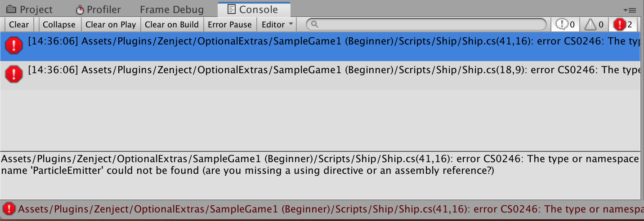Click the red error icon in the second log entry
The width and height of the screenshot is (644, 221).
(14, 74)
